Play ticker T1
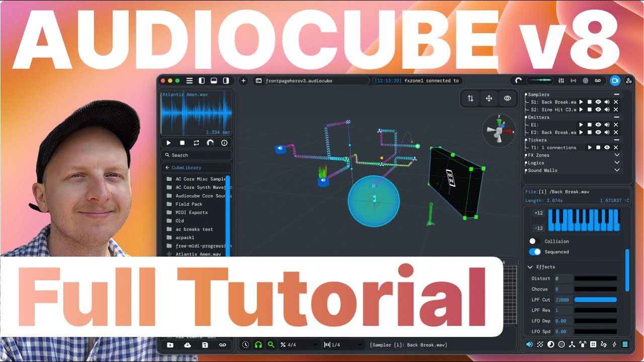The image size is (644, 362). [x=589, y=148]
